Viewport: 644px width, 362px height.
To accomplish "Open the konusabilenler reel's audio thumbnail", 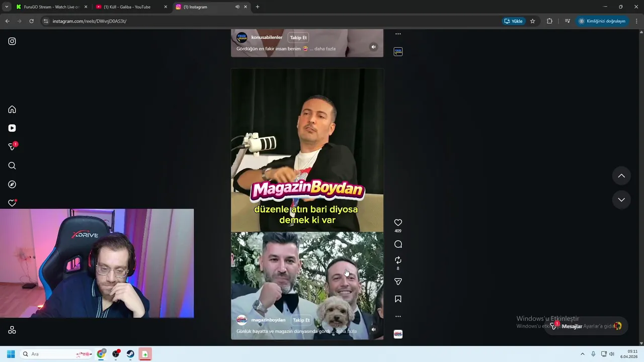I will [398, 51].
